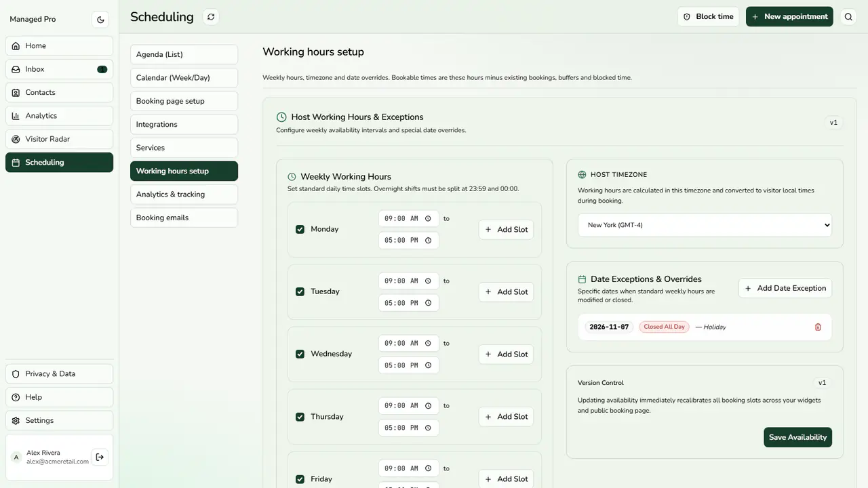Open Monday start time clock picker
The width and height of the screenshot is (868, 488).
[x=428, y=218]
